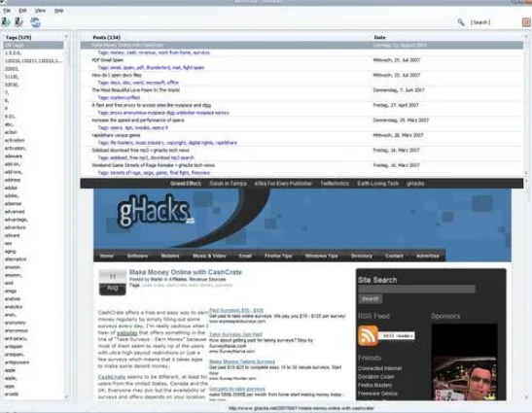532x413 pixels.
Task: Click the Search button under Site Search
Action: click(x=371, y=299)
